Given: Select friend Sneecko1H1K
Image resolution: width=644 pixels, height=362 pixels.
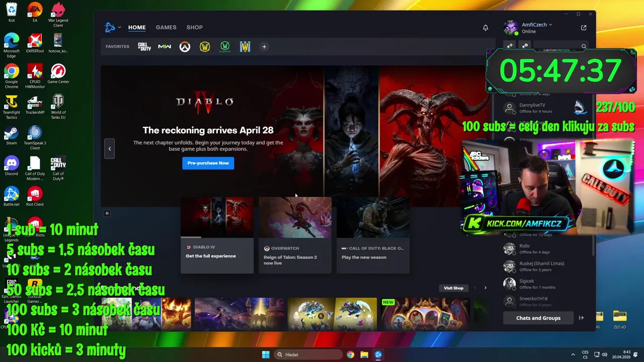Looking at the screenshot, I should click(x=546, y=301).
